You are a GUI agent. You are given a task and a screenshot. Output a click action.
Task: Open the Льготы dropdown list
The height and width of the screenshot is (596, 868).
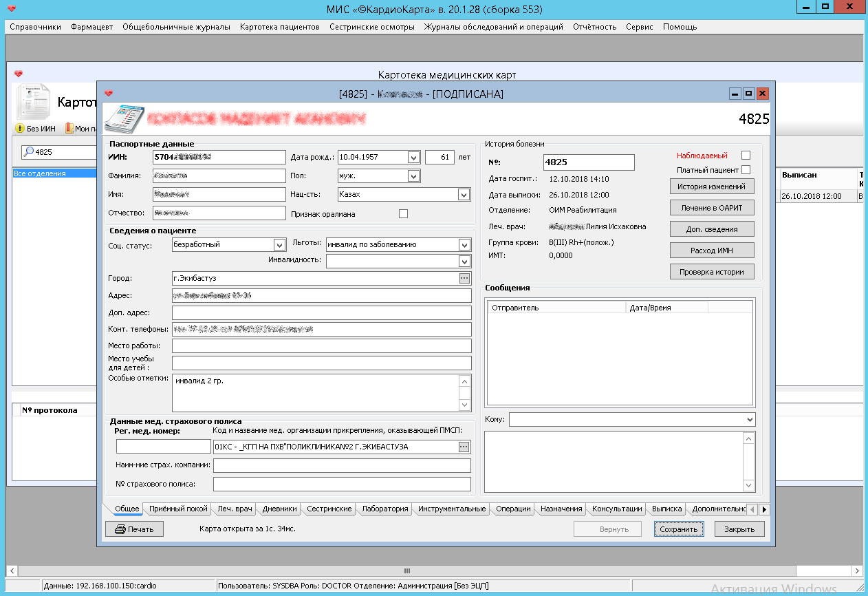click(x=464, y=244)
